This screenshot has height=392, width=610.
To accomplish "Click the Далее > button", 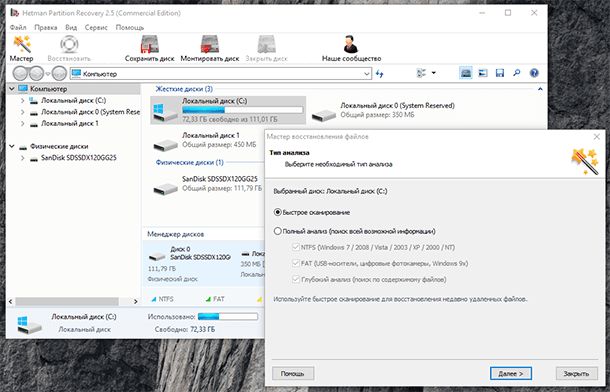I will click(510, 373).
